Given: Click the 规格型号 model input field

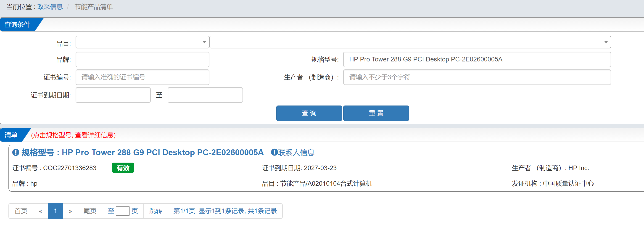Looking at the screenshot, I should (477, 59).
